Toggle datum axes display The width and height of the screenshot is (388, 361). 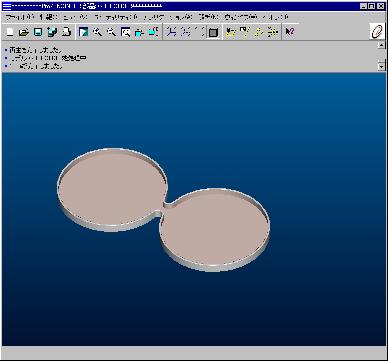pos(245,32)
